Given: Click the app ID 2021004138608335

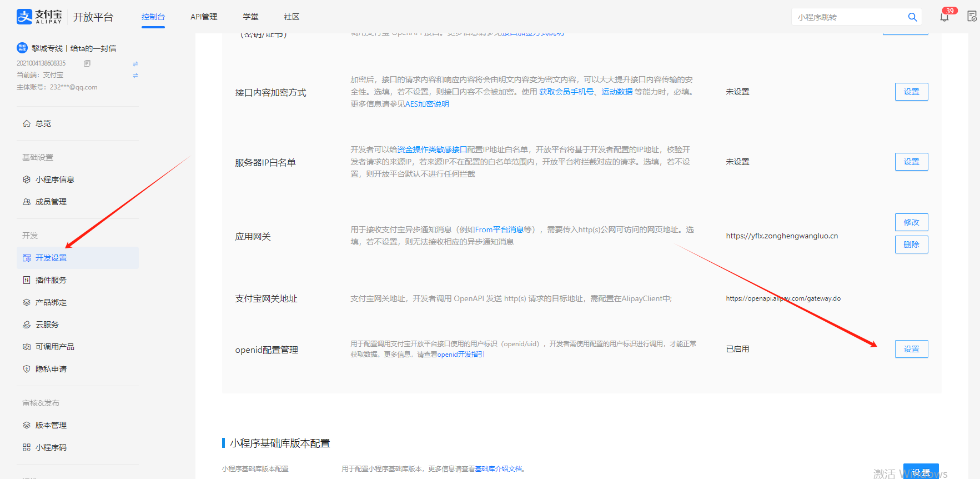Looking at the screenshot, I should tap(41, 63).
